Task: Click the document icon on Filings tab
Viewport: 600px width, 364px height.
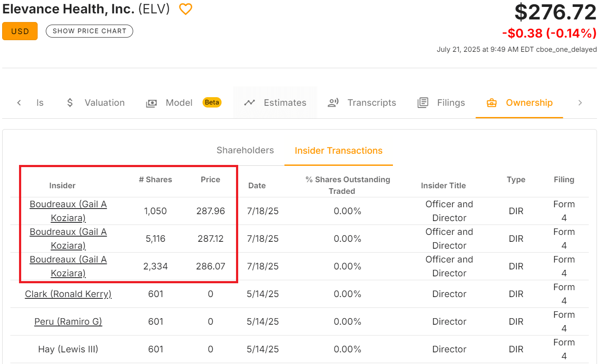Action: click(x=423, y=103)
